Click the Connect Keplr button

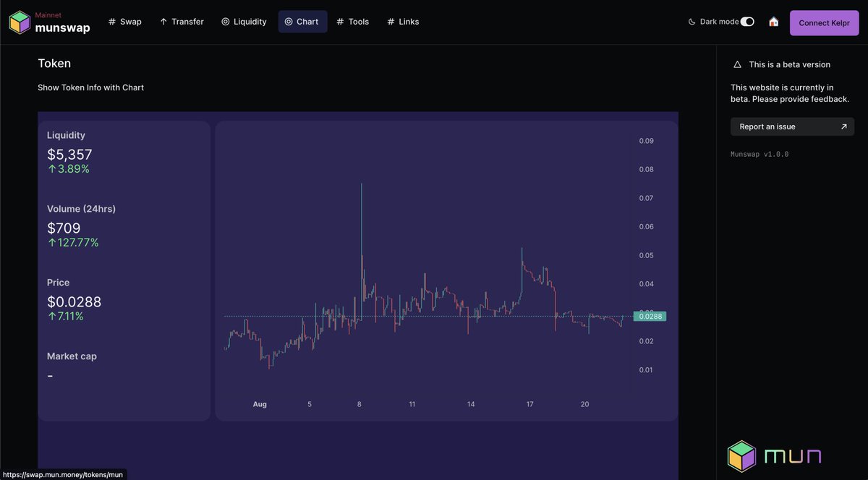(824, 22)
